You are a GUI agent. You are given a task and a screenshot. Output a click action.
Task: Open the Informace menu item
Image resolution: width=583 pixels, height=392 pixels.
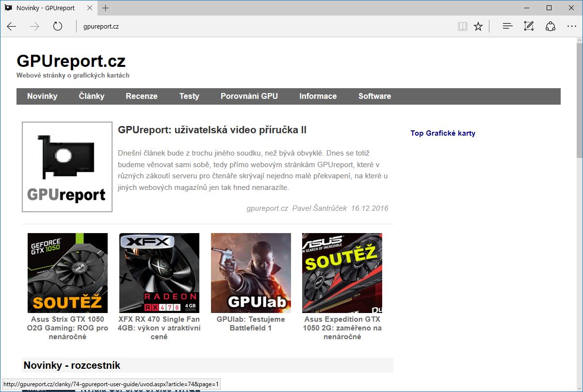click(x=318, y=96)
